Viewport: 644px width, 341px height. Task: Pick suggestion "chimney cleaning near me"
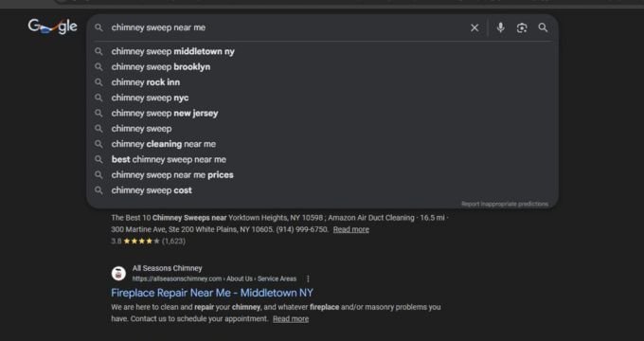pyautogui.click(x=322, y=144)
